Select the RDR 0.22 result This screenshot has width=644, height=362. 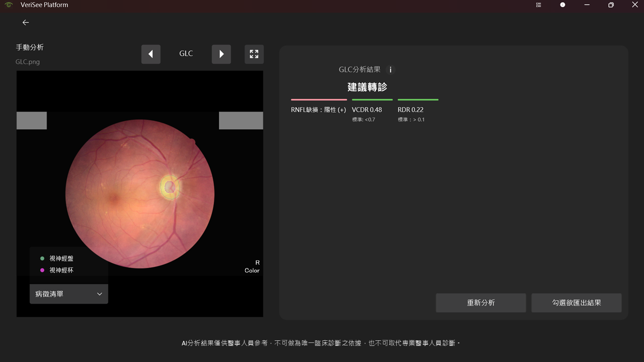pyautogui.click(x=411, y=110)
